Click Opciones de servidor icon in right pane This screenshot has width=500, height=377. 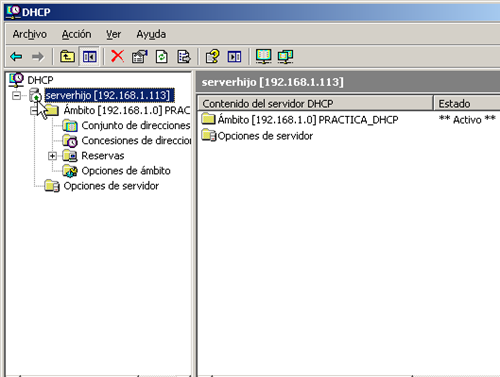click(x=209, y=135)
